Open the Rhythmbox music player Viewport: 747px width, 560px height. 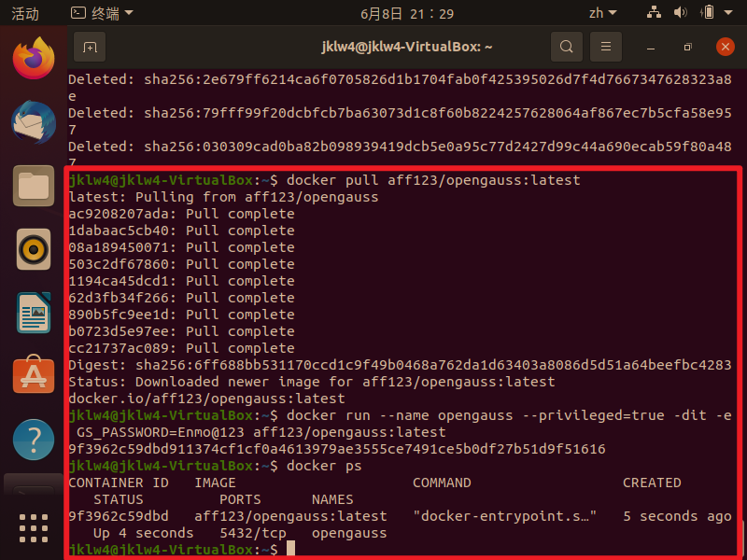(34, 248)
